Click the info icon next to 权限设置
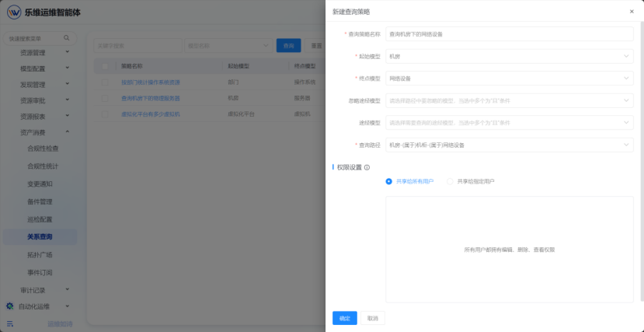Screen dimensions: 644x332 [x=367, y=167]
